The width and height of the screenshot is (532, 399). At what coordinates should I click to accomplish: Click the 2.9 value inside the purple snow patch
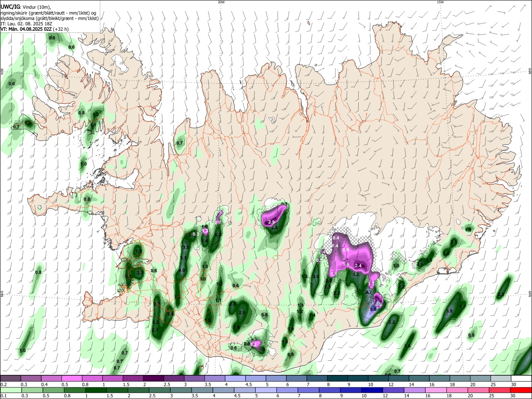click(272, 222)
